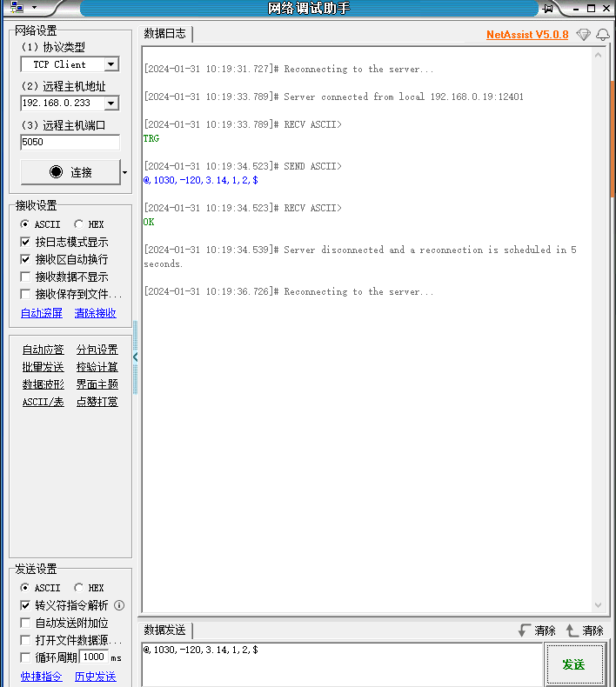This screenshot has height=687, width=616.
Task: Click the diamond icon beside NetAssist version
Action: pos(583,35)
